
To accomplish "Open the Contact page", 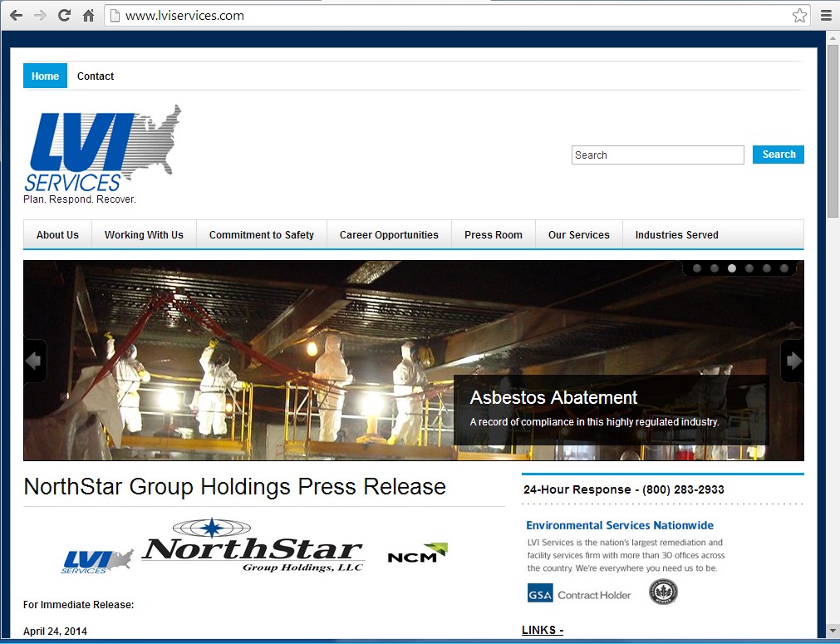I will (96, 76).
